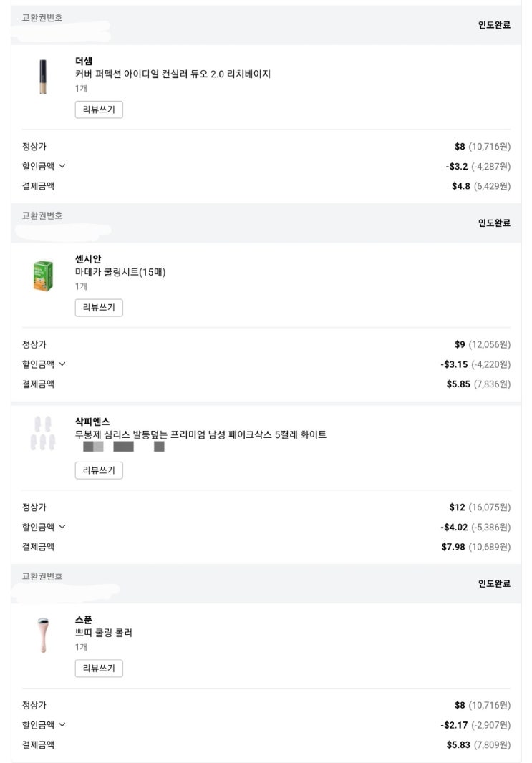Click the 스푼 brand name
This screenshot has width=532, height=763.
click(x=84, y=620)
